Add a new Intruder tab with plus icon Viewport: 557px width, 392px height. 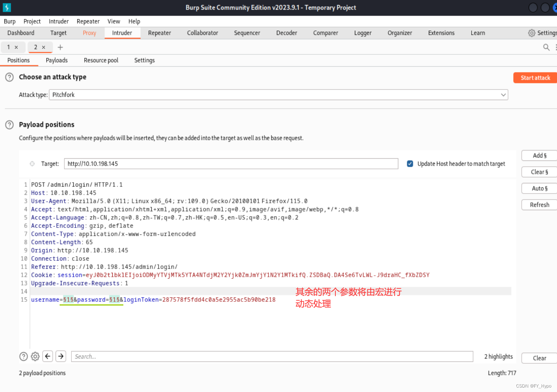click(60, 47)
